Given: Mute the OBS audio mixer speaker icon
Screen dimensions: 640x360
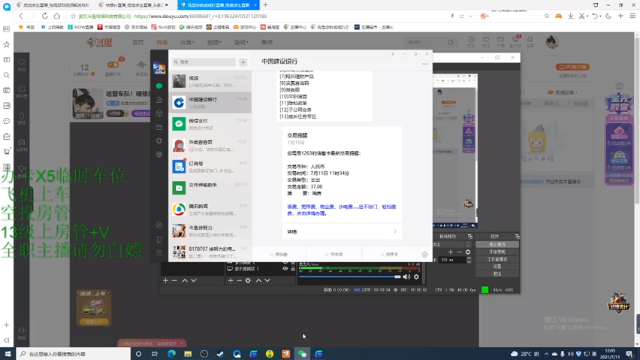Looking at the screenshot, I should click(x=407, y=277).
